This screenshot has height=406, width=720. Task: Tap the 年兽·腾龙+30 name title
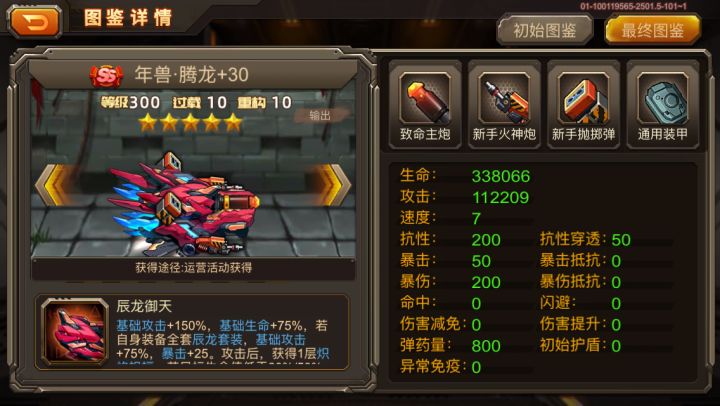click(191, 75)
